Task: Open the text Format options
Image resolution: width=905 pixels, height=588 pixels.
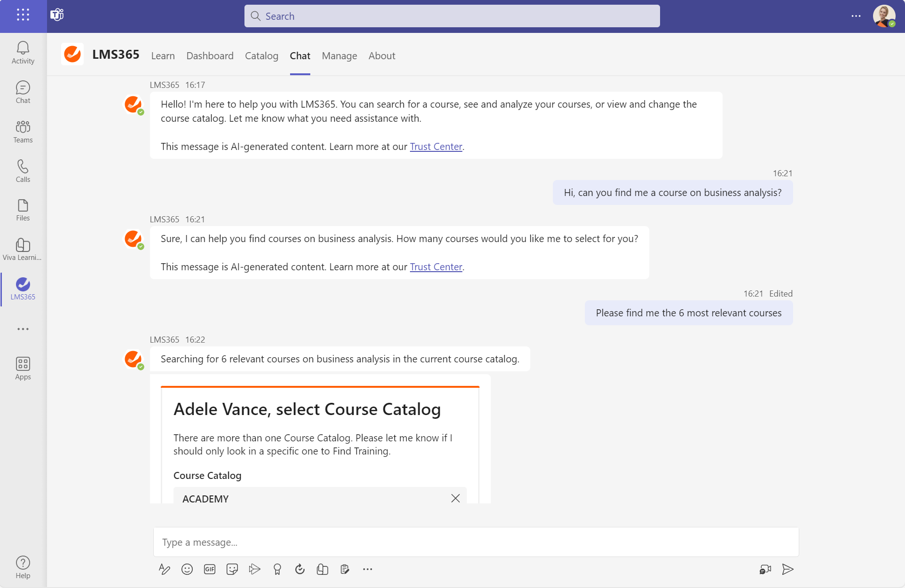Action: [164, 570]
